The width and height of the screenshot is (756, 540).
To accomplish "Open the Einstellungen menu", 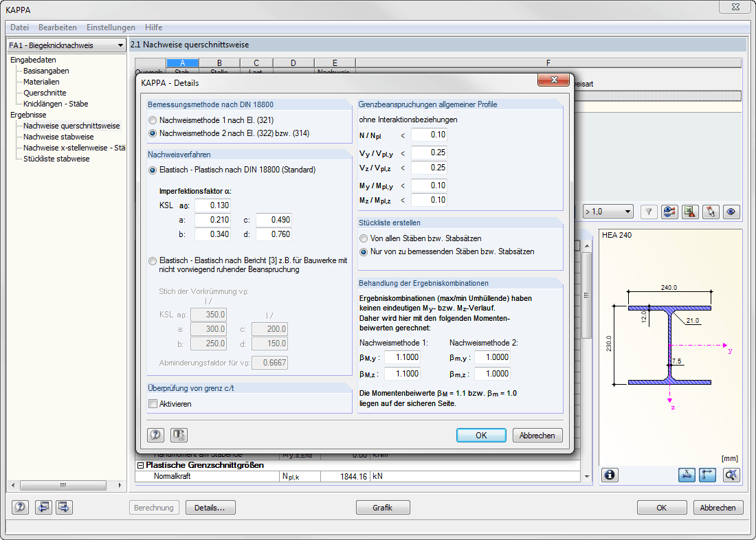I will [111, 27].
